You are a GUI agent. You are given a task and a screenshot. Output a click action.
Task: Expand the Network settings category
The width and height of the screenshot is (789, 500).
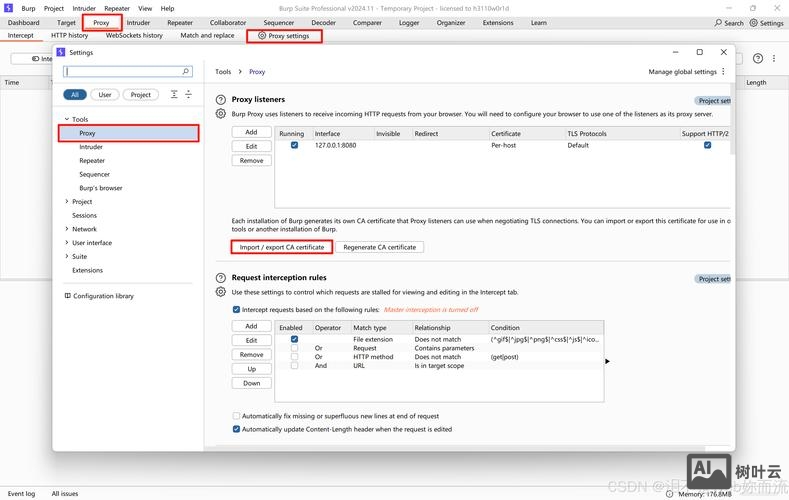pyautogui.click(x=66, y=229)
